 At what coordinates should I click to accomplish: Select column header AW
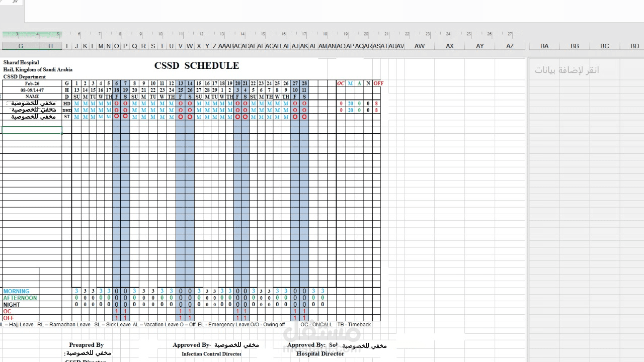point(419,46)
